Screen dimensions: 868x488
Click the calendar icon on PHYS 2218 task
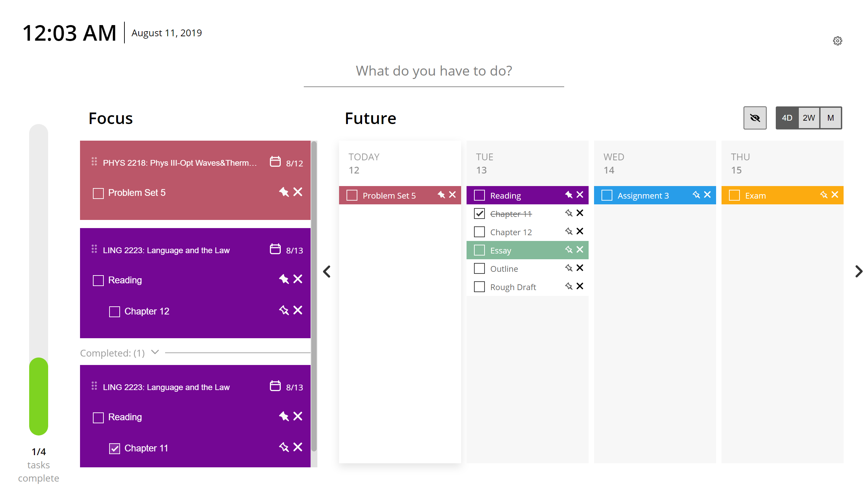click(275, 161)
